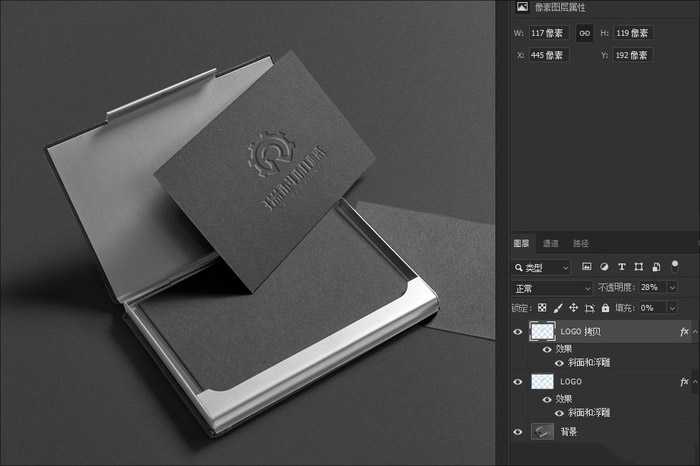Toggle the layer filter on/off switch
Screen dimensions: 700x466
point(675,265)
